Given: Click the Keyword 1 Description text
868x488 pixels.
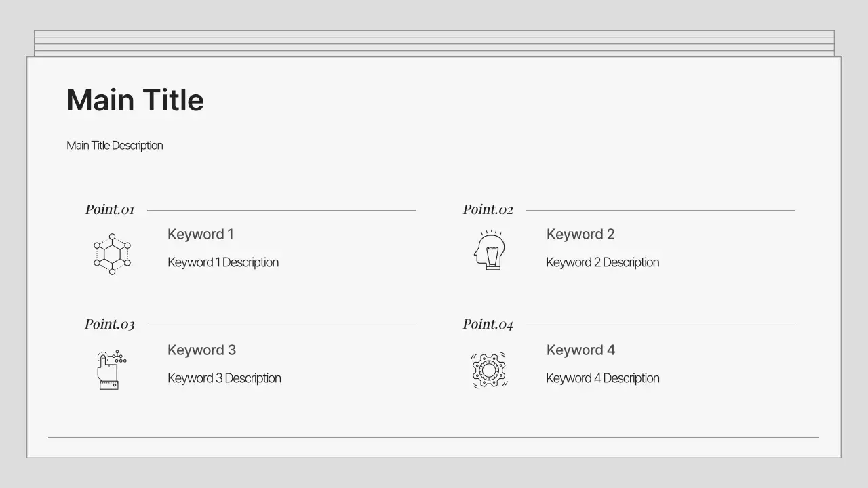Looking at the screenshot, I should pos(223,262).
